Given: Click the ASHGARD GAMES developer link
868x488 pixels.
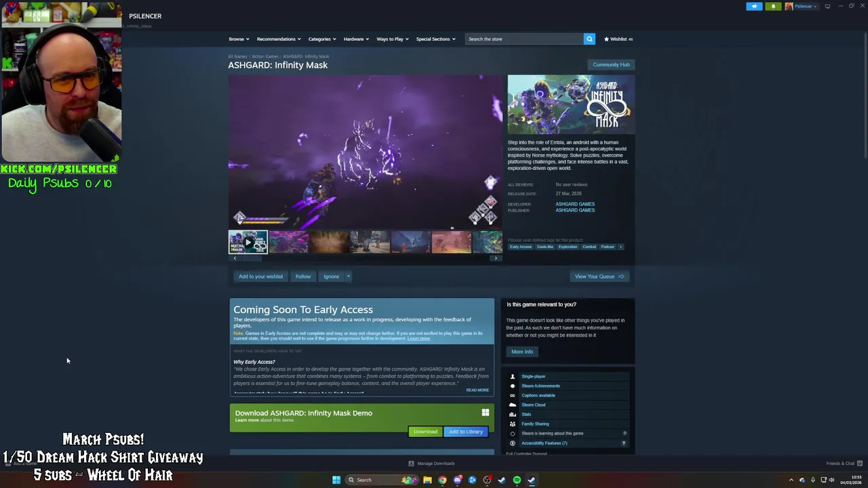Looking at the screenshot, I should pyautogui.click(x=575, y=204).
